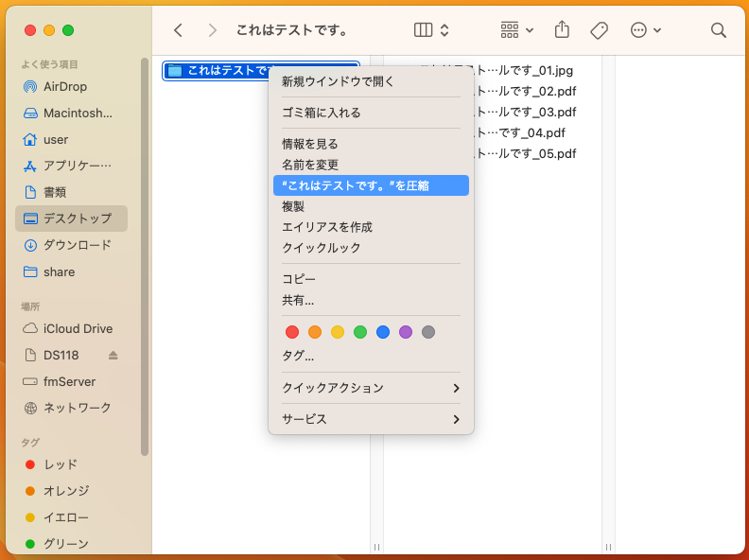The image size is (749, 560).
Task: Choose クイックルック from context menu
Action: [371, 248]
